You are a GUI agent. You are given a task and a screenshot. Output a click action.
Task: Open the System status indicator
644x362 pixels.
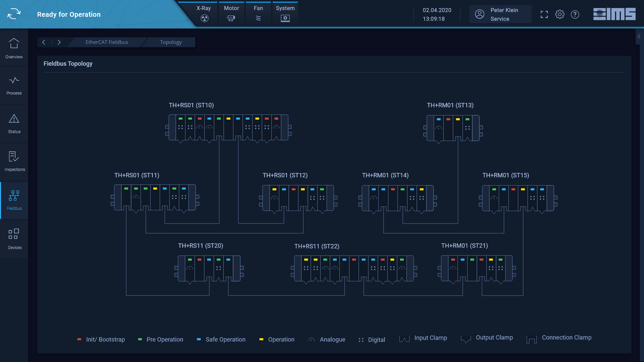285,13
